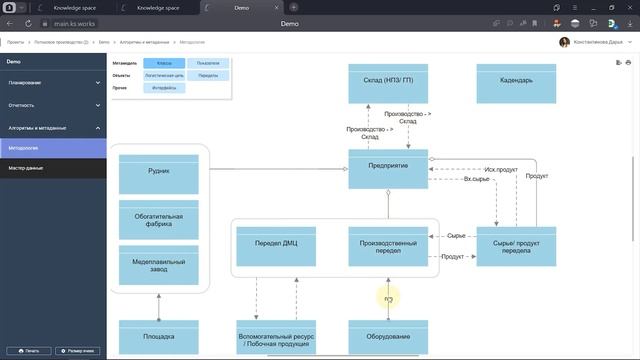This screenshot has height=360, width=640.
Task: Click the Переделы filter button
Action: (x=208, y=76)
